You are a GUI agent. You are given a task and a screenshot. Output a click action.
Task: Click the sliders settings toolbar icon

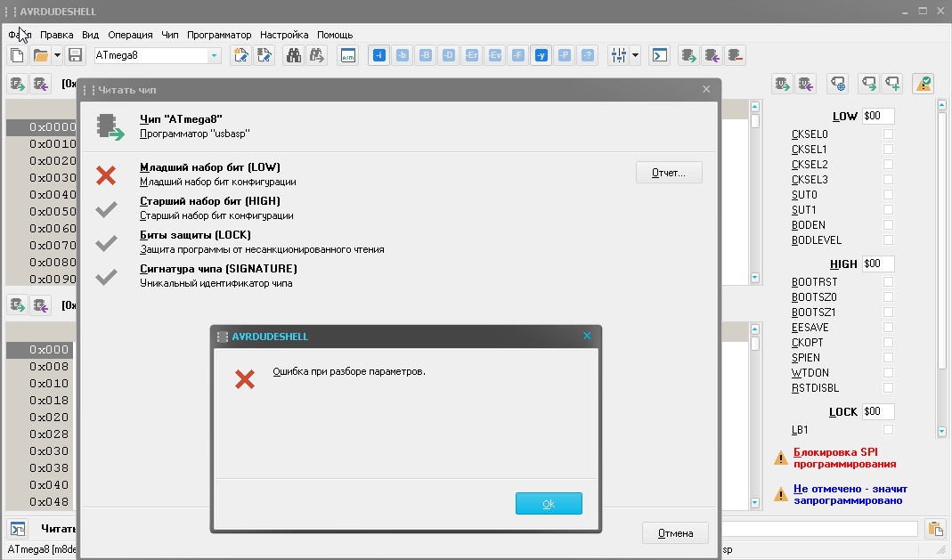click(x=619, y=55)
